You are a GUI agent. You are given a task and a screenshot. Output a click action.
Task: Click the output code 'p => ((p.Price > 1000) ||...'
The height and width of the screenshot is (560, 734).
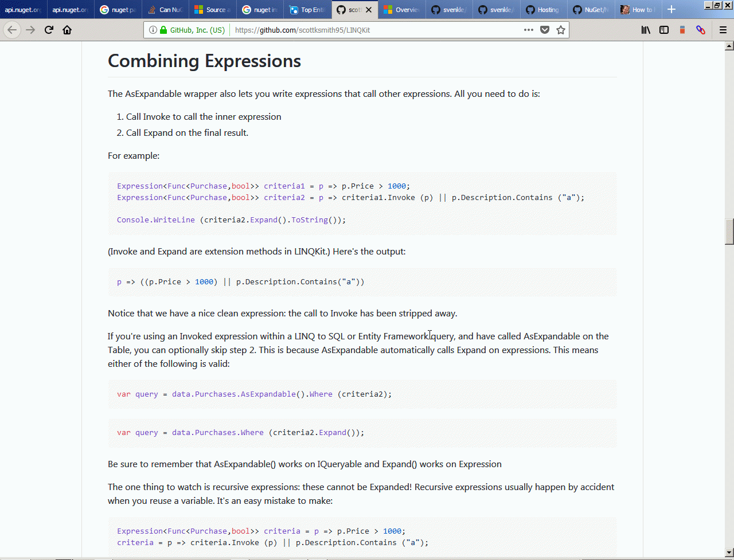coord(241,281)
